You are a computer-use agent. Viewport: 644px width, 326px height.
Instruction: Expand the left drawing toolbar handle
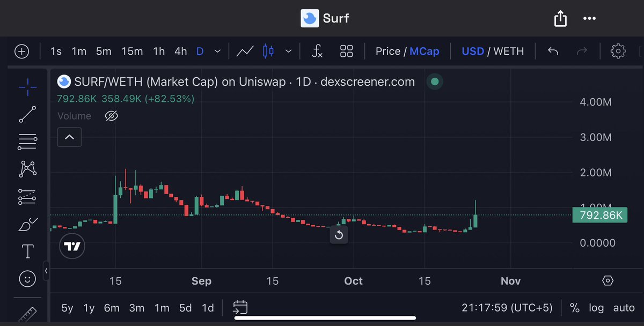(46, 271)
